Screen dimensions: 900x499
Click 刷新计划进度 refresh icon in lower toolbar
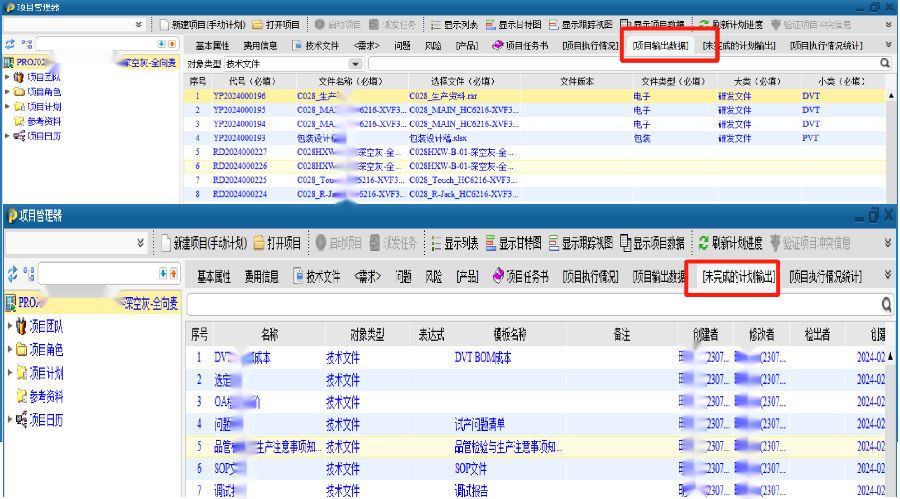point(704,243)
